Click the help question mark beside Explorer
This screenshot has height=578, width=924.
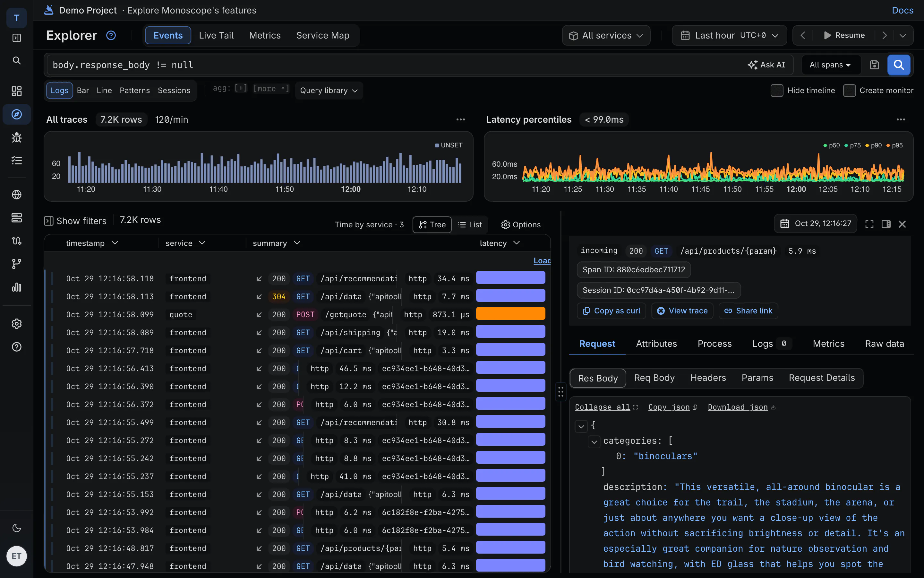tap(111, 35)
